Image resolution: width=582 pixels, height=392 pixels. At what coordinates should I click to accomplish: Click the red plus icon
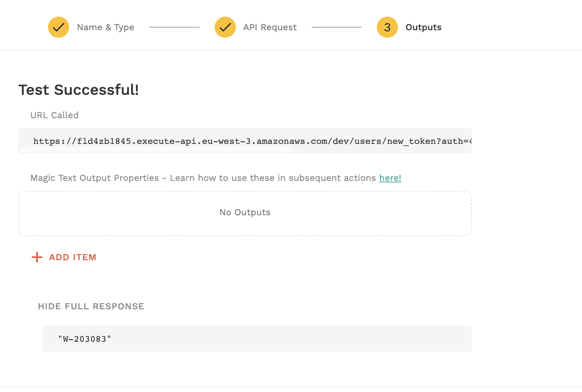click(37, 257)
